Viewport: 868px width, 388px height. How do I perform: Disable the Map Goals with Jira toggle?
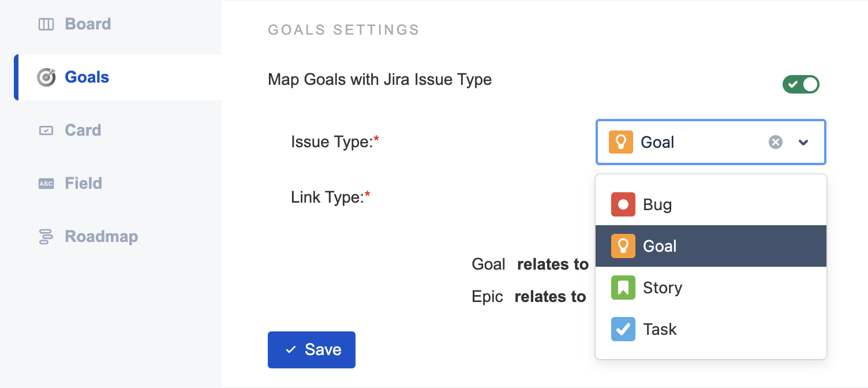[x=801, y=84]
